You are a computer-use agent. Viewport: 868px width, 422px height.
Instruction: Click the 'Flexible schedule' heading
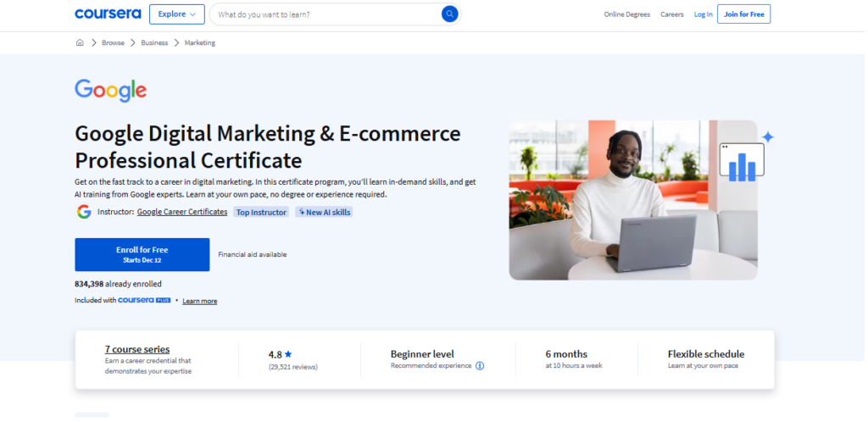(706, 354)
